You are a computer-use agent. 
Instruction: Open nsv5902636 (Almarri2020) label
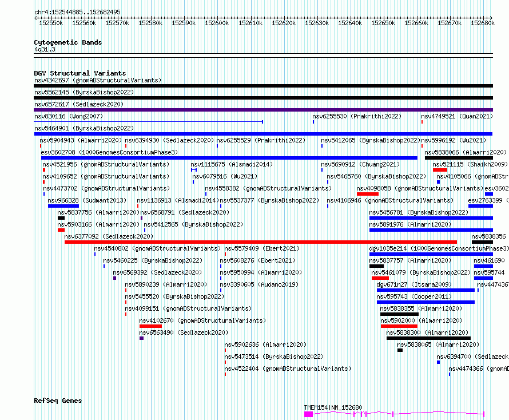265,344
